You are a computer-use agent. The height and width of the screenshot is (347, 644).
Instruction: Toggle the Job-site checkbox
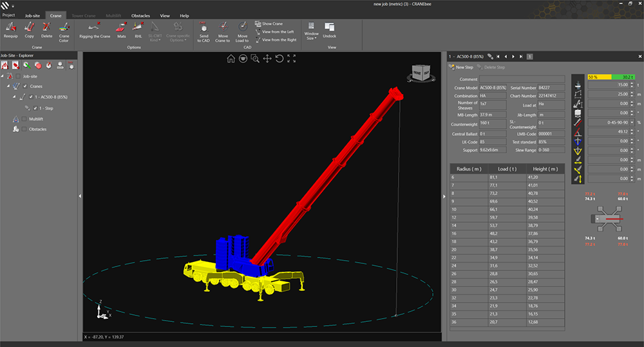(x=18, y=77)
